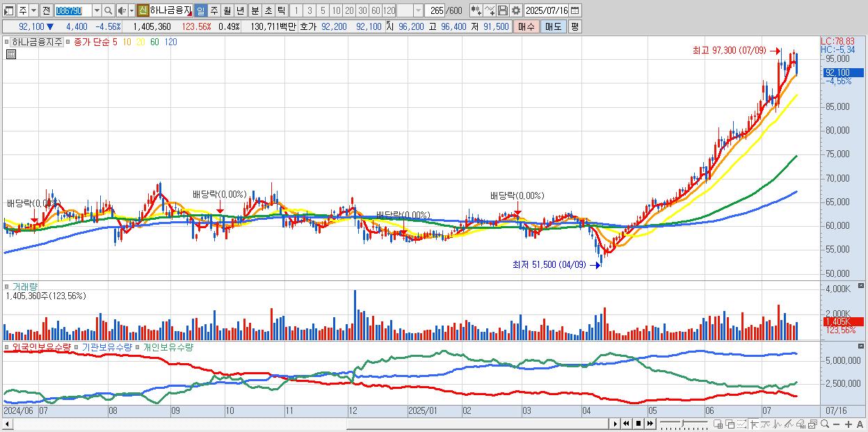Click the green 신 badge icon

point(143,10)
